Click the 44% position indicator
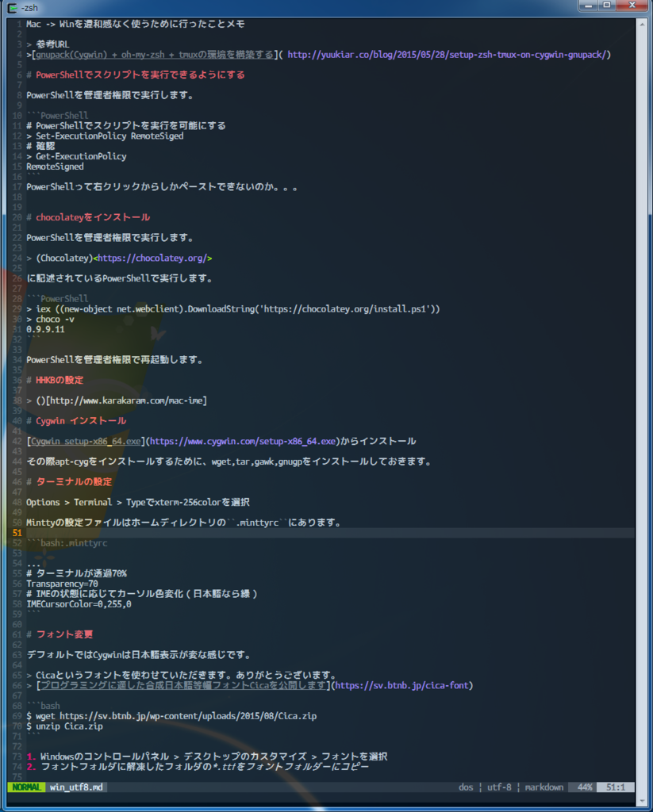Screen dimensions: 653x812 [x=585, y=787]
